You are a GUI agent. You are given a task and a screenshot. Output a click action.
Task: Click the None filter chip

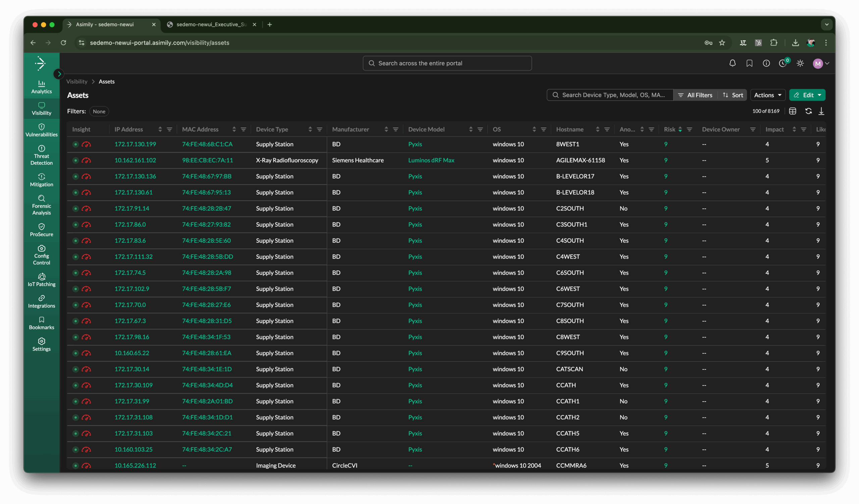pyautogui.click(x=99, y=111)
